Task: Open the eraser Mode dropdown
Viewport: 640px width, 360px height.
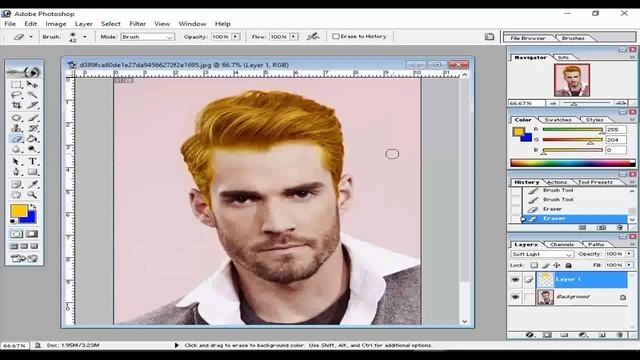Action: tap(148, 37)
